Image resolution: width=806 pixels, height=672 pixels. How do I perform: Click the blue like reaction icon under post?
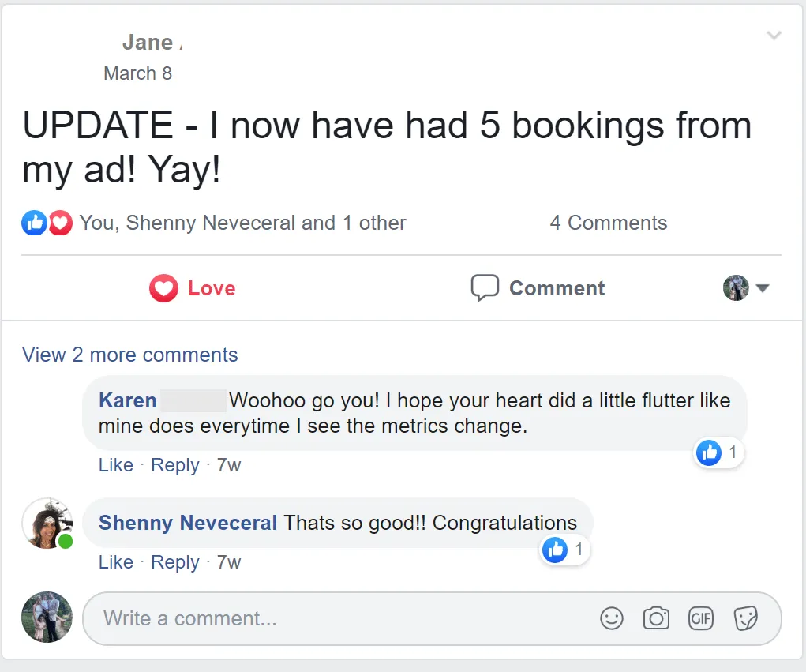pyautogui.click(x=34, y=223)
